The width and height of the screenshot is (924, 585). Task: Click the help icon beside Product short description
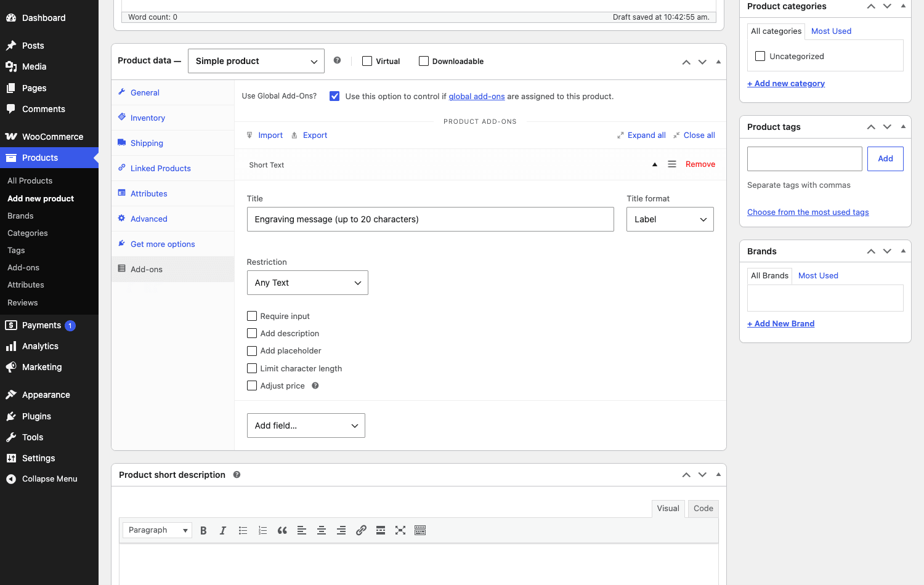(237, 475)
